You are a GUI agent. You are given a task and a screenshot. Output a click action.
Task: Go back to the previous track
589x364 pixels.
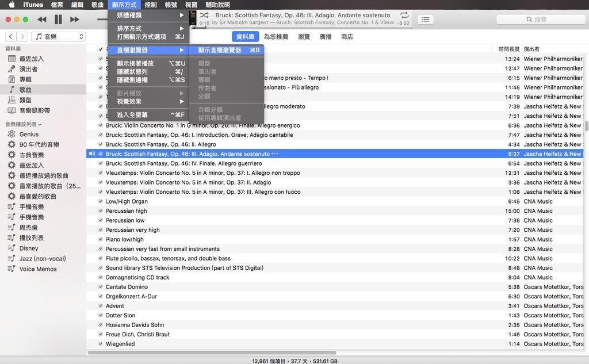(41, 20)
